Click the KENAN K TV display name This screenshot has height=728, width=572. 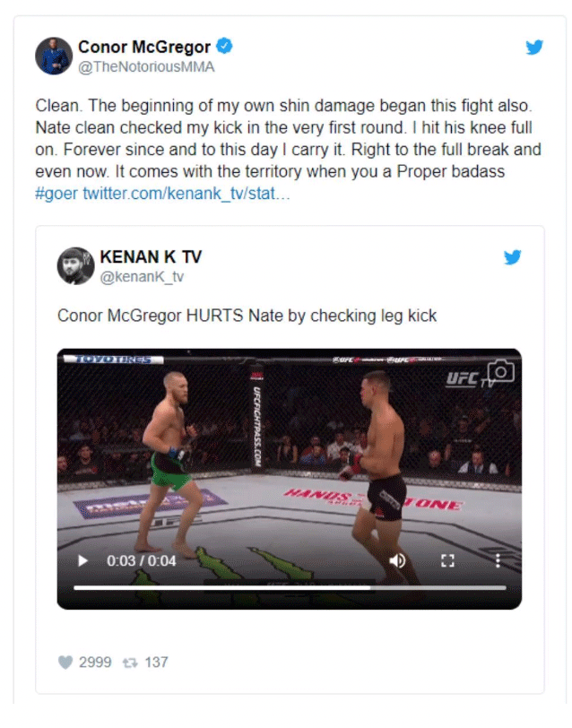tap(151, 256)
